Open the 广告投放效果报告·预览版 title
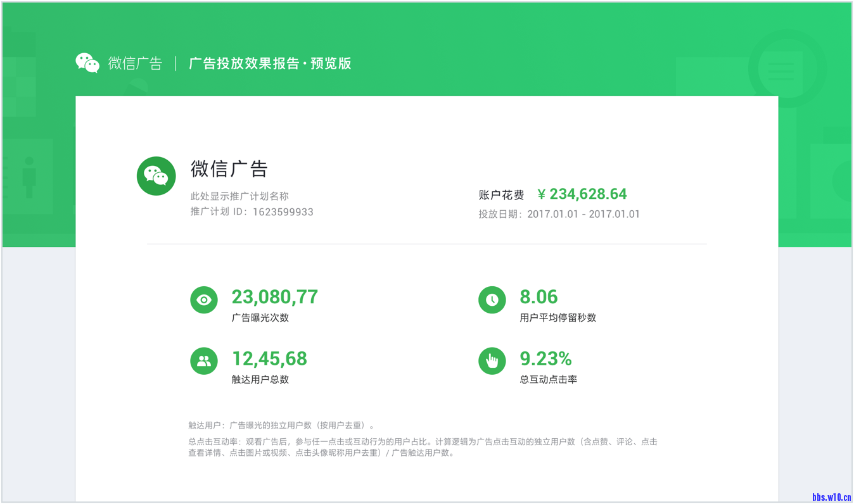This screenshot has width=854, height=504. (271, 63)
